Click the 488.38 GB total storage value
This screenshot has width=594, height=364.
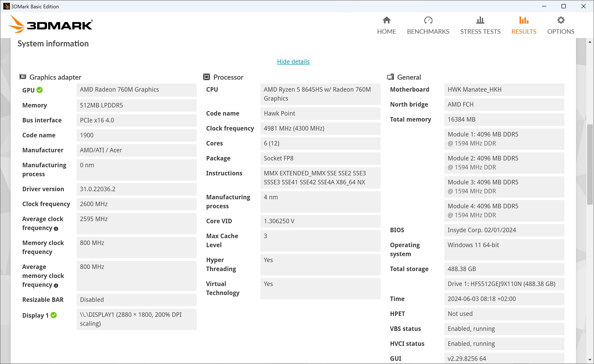[x=504, y=269]
